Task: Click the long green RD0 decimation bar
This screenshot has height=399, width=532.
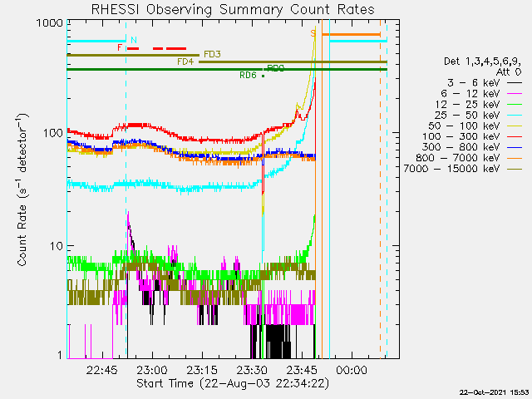Action: [x=227, y=69]
